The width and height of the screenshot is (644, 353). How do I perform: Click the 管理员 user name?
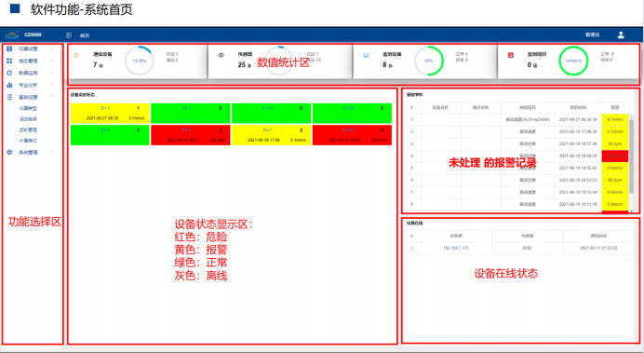[592, 35]
